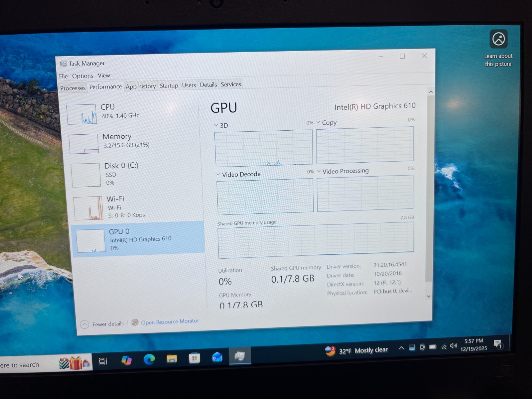Screen dimensions: 532x399
Task: Open the File menu
Action: click(x=63, y=76)
